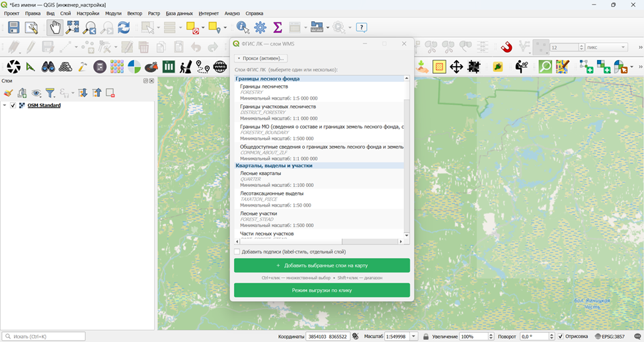
Task: Click the Measure ruler tool
Action: click(x=317, y=28)
